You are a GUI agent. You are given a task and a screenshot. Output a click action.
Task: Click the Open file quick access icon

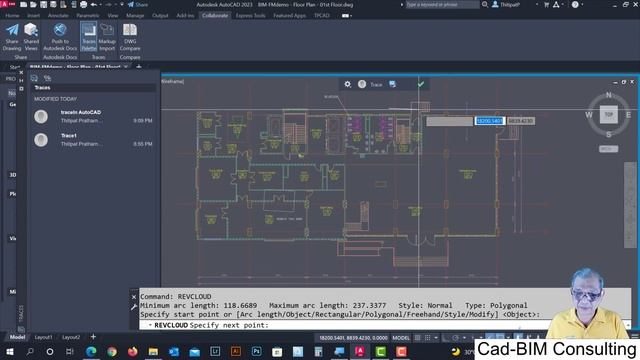[x=33, y=4]
